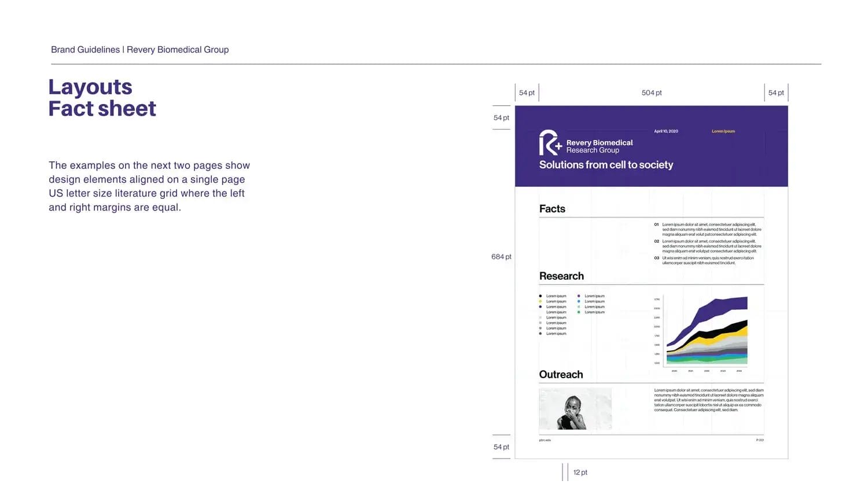Click the 504 pt width label

[x=651, y=93]
